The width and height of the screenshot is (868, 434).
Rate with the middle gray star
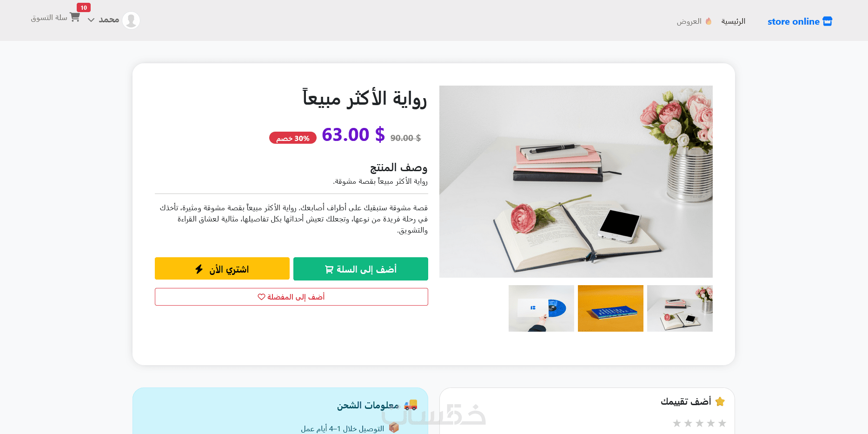coord(700,423)
